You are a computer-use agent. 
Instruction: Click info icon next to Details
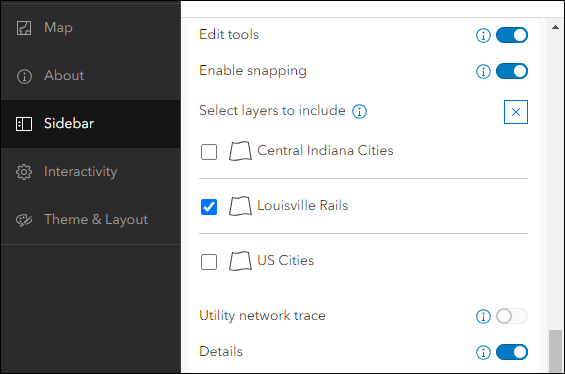tap(483, 352)
